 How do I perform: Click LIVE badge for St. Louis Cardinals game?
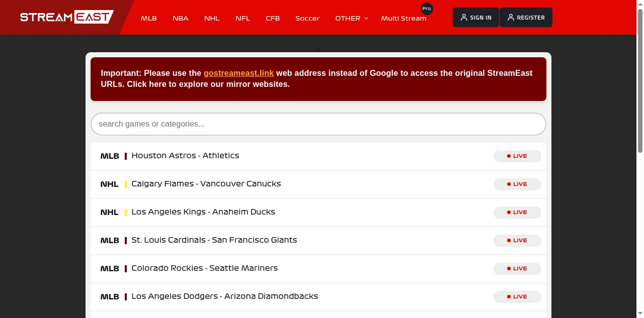pyautogui.click(x=517, y=241)
